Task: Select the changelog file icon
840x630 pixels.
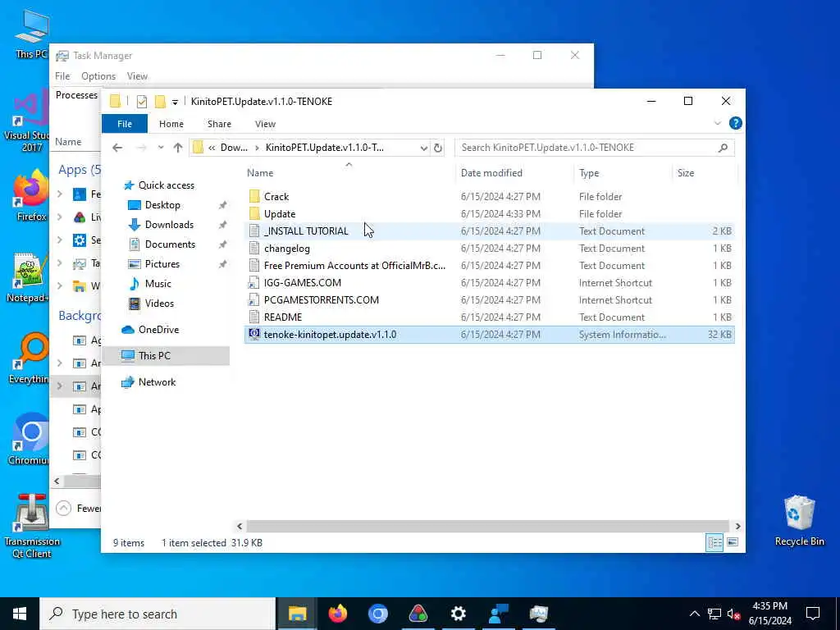Action: coord(254,248)
